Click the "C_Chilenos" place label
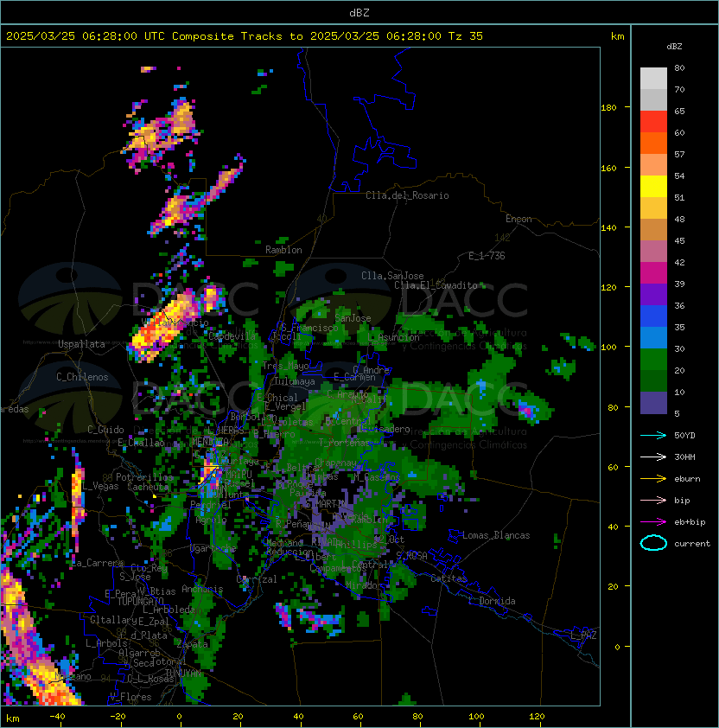719x728 pixels. point(82,377)
